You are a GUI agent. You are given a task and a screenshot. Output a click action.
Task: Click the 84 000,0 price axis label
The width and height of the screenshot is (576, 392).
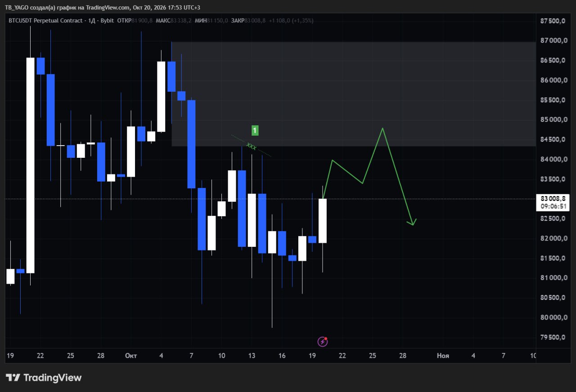point(553,160)
